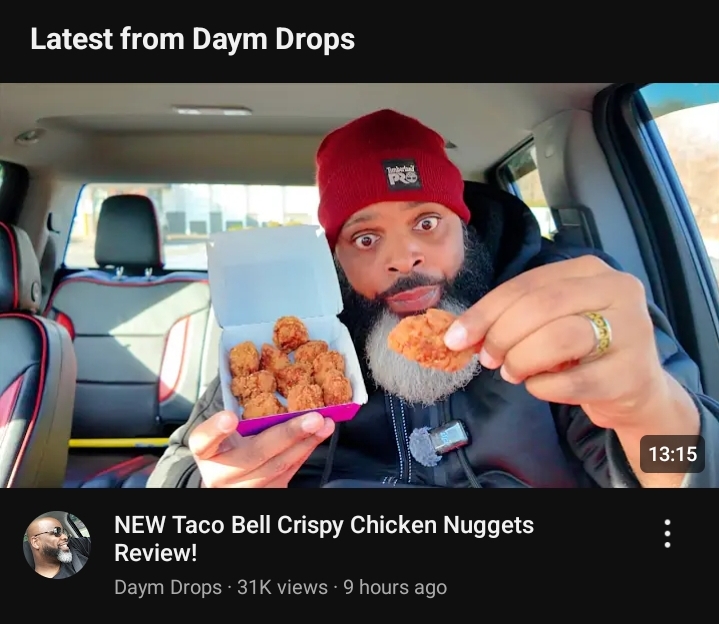Image resolution: width=719 pixels, height=624 pixels.
Task: Play the Taco Bell nuggets review thumbnail
Action: [x=360, y=285]
